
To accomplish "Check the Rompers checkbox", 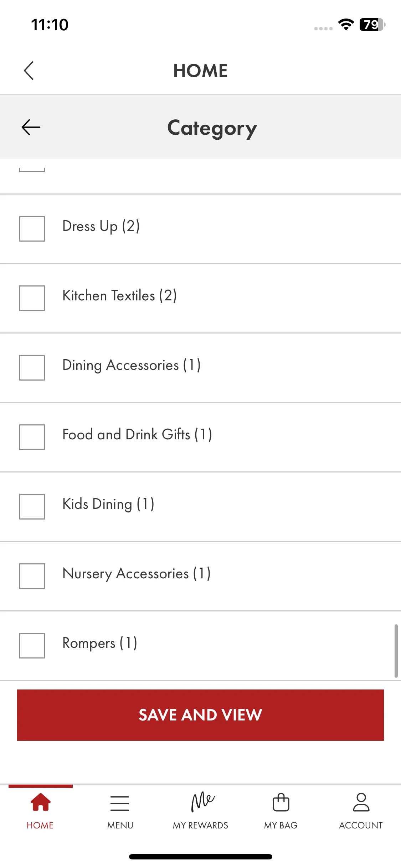I will [x=32, y=646].
